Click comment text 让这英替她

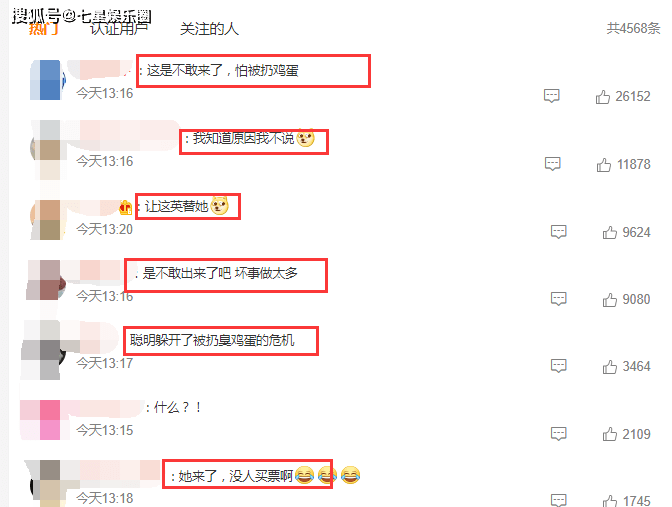(176, 207)
